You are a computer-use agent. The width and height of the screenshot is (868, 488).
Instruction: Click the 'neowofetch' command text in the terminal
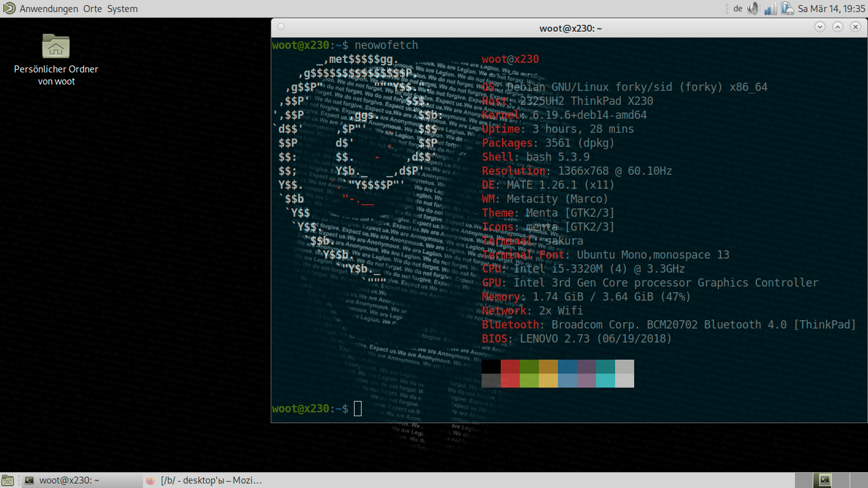click(x=386, y=45)
